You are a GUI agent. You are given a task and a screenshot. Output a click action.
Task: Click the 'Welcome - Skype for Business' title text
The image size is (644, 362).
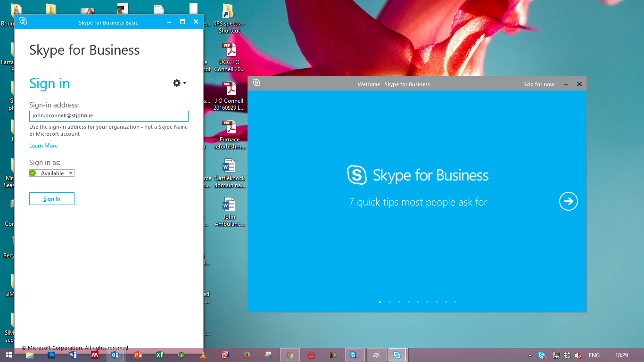394,84
